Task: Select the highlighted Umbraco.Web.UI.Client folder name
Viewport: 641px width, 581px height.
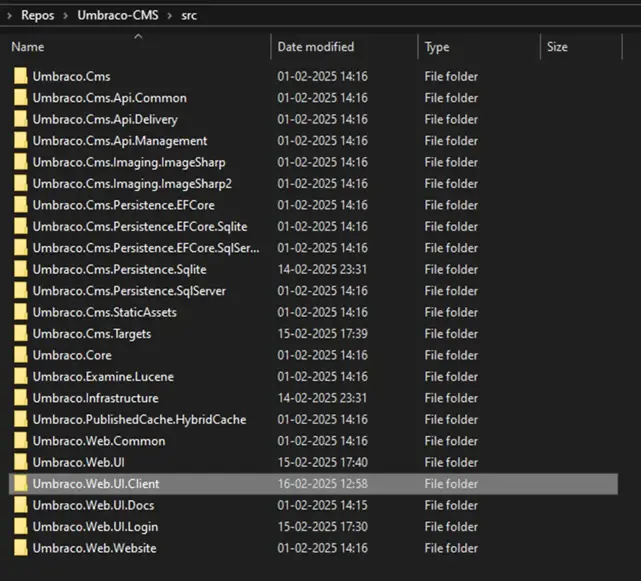Action: pos(96,484)
